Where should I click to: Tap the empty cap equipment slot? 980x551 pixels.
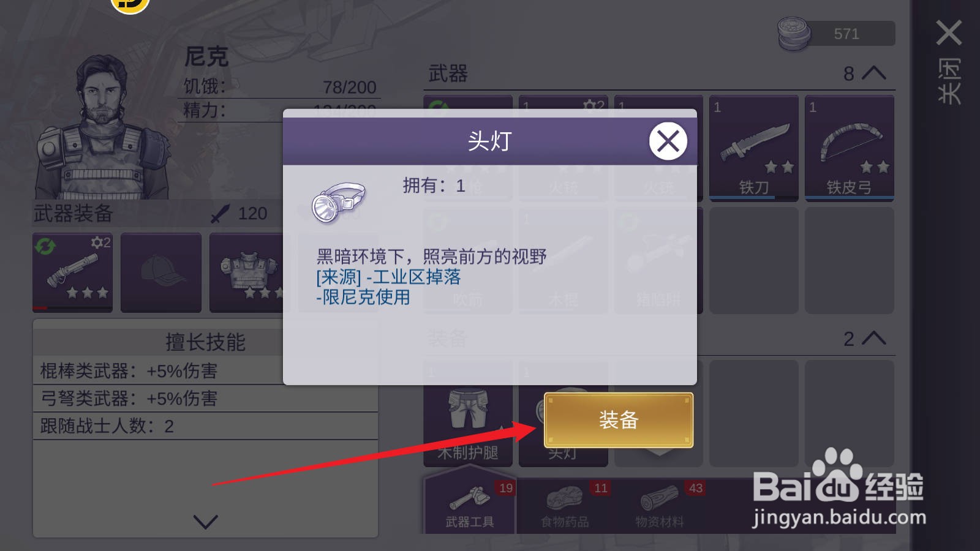click(161, 272)
